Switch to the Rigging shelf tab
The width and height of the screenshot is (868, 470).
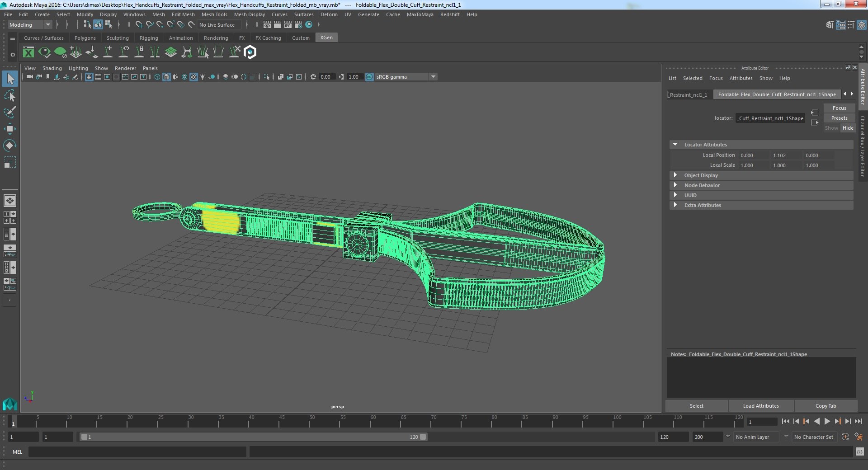point(149,38)
